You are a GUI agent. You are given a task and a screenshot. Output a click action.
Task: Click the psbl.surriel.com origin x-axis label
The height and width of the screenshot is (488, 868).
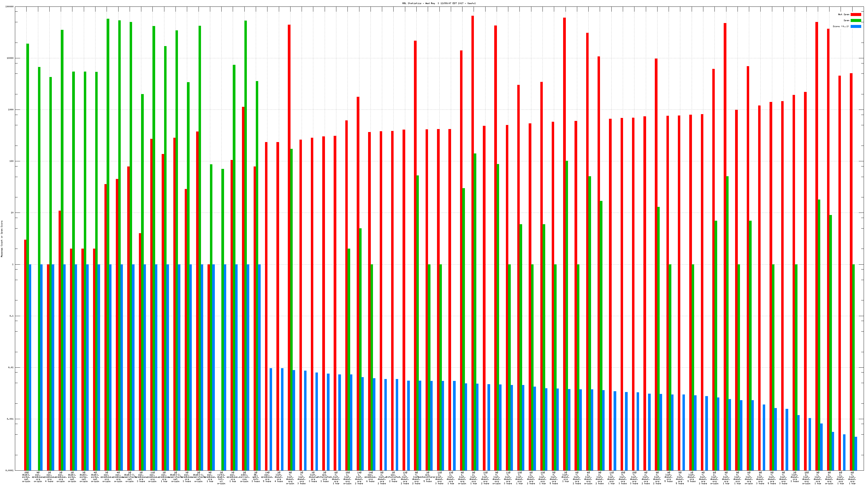[244, 477]
